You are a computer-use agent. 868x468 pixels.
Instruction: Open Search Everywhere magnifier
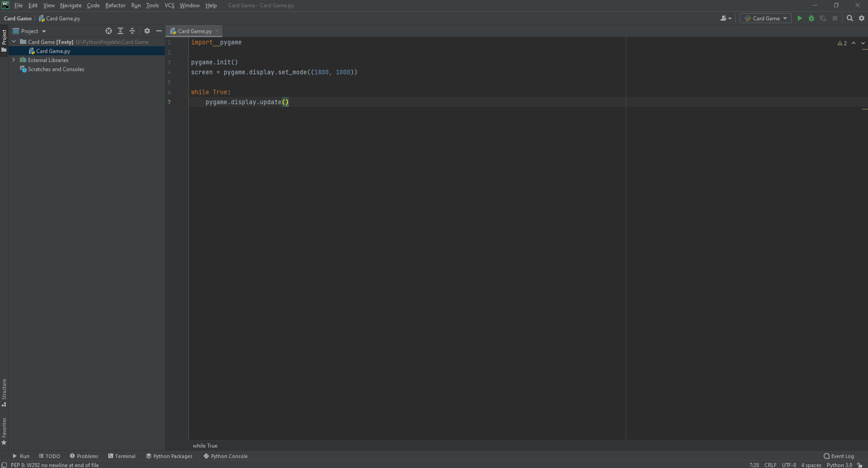[x=850, y=18]
